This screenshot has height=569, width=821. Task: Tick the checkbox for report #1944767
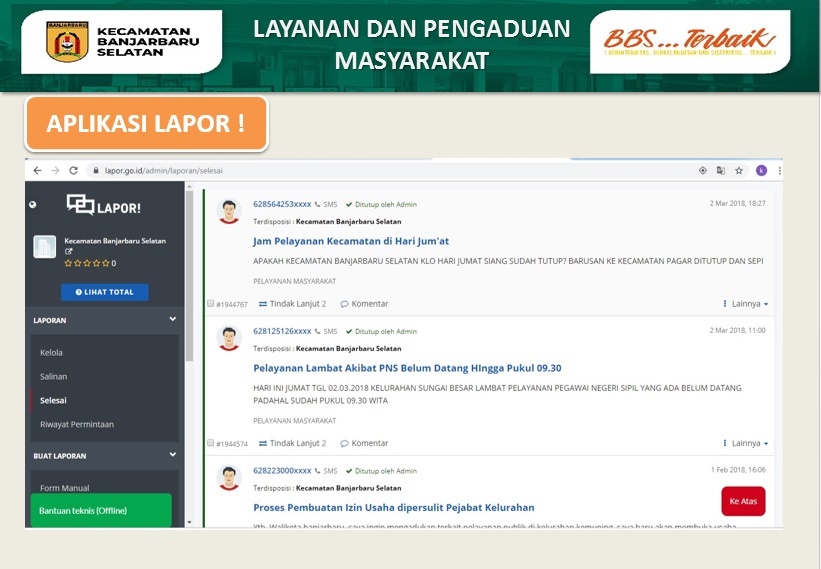(211, 304)
